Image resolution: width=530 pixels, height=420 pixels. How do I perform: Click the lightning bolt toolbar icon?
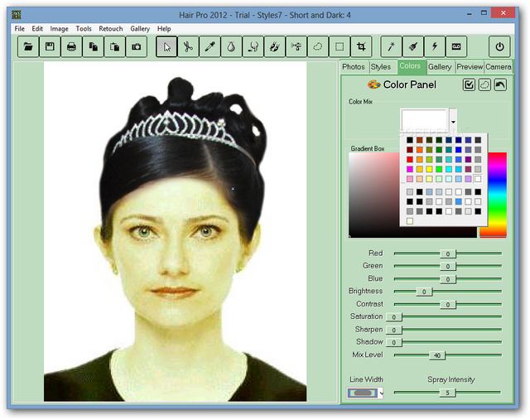434,47
